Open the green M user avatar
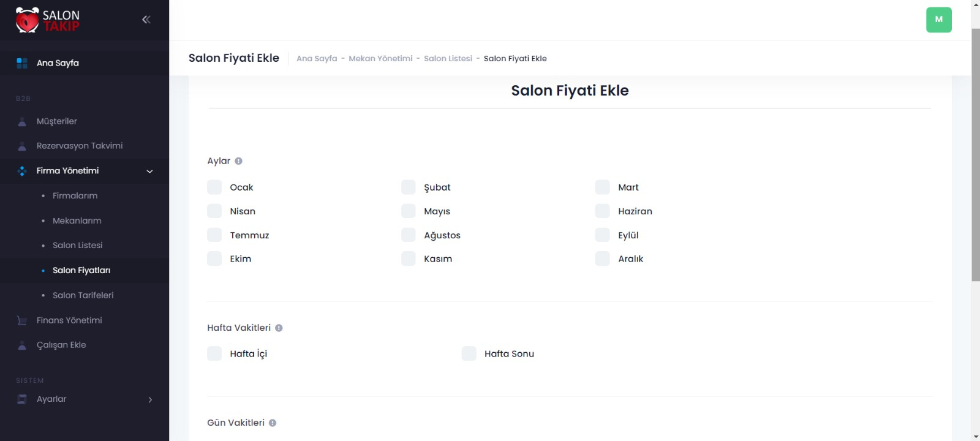Image resolution: width=980 pixels, height=441 pixels. click(938, 20)
